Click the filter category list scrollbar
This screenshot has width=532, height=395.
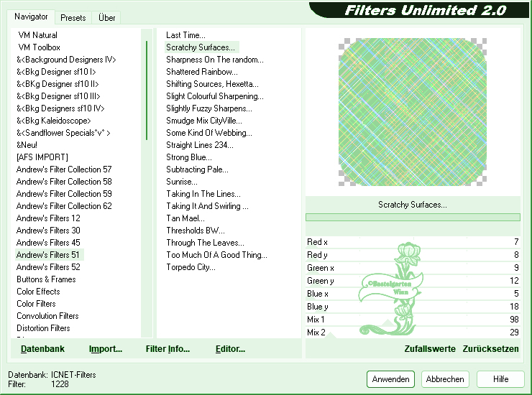click(x=147, y=183)
